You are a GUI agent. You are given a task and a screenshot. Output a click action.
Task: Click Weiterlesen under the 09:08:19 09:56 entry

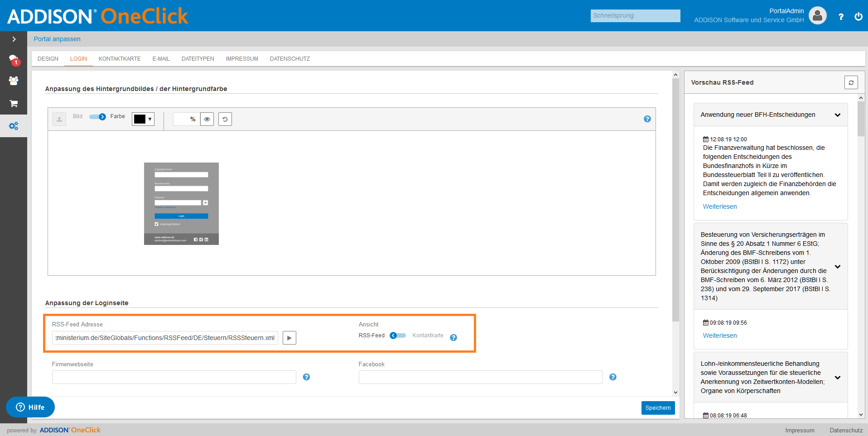click(x=720, y=335)
